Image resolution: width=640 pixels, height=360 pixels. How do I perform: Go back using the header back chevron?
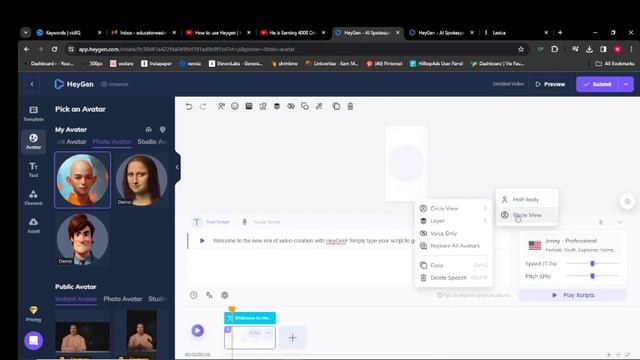pyautogui.click(x=32, y=84)
